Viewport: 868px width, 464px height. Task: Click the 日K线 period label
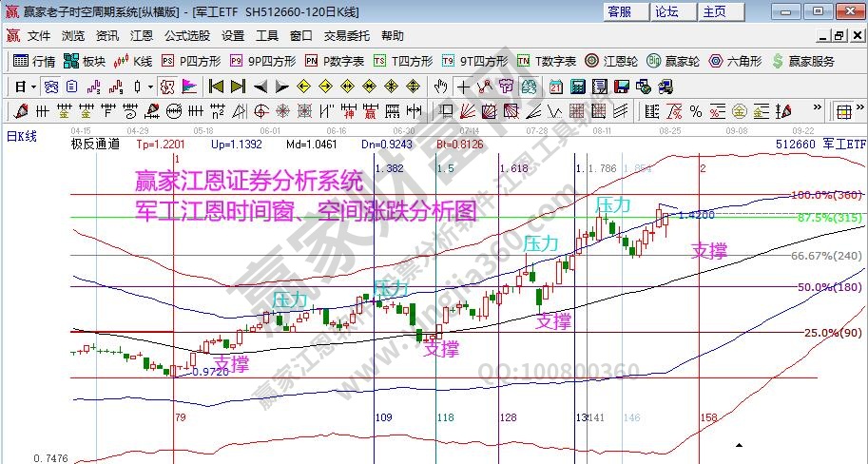[x=21, y=136]
